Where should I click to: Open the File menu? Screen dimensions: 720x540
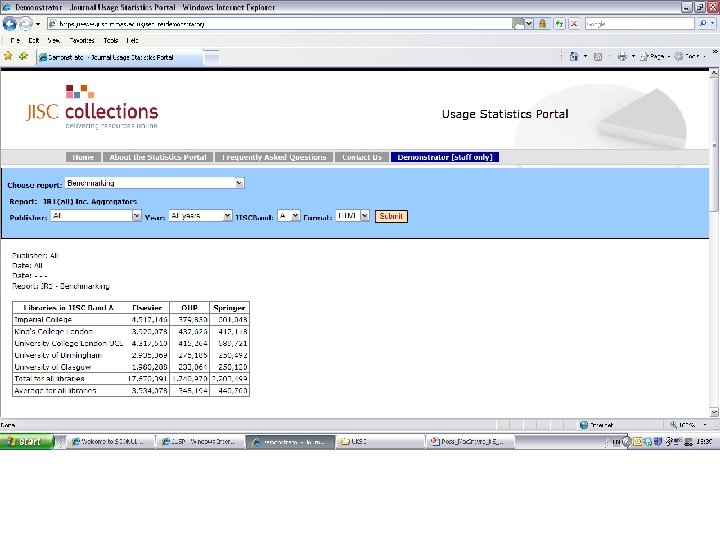pos(15,40)
